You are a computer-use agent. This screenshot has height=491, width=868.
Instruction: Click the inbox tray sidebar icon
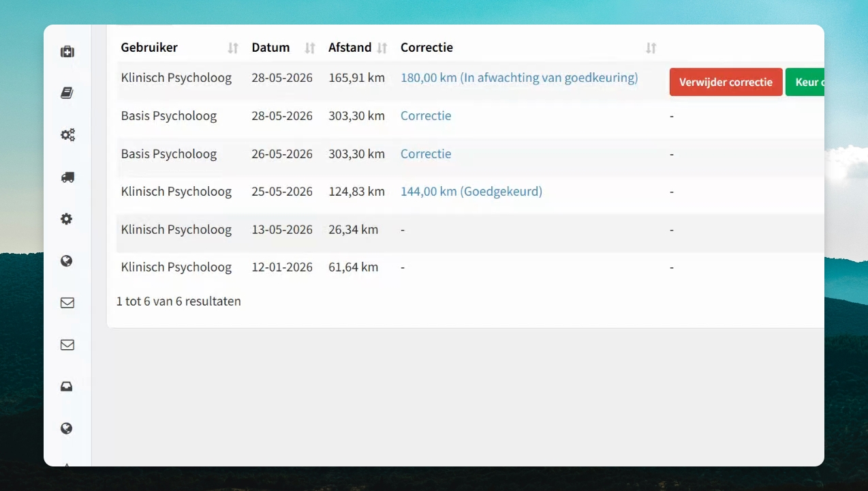(67, 387)
